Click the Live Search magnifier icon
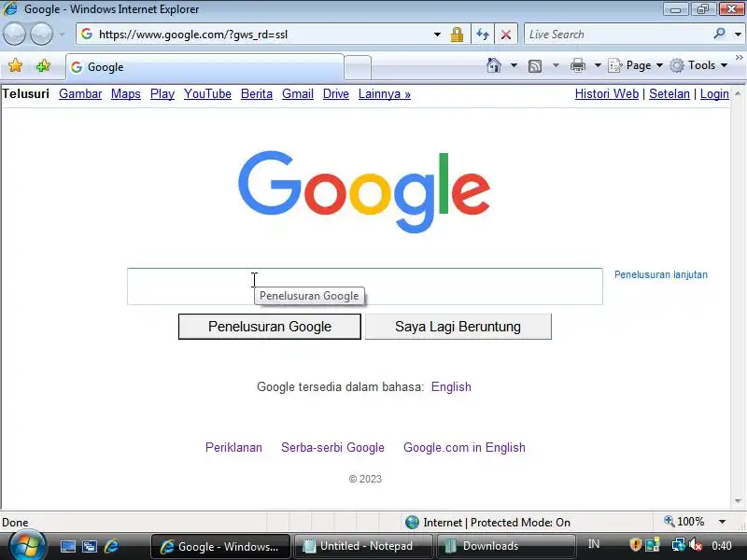This screenshot has height=560, width=747. pos(719,34)
